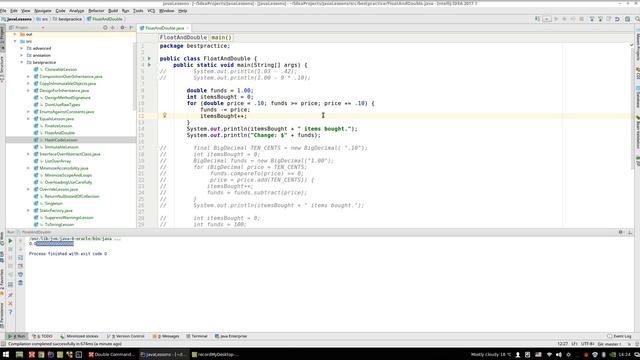Click javaLessons IntelliJ taskbar item
This screenshot has height=360, width=640.
click(163, 354)
